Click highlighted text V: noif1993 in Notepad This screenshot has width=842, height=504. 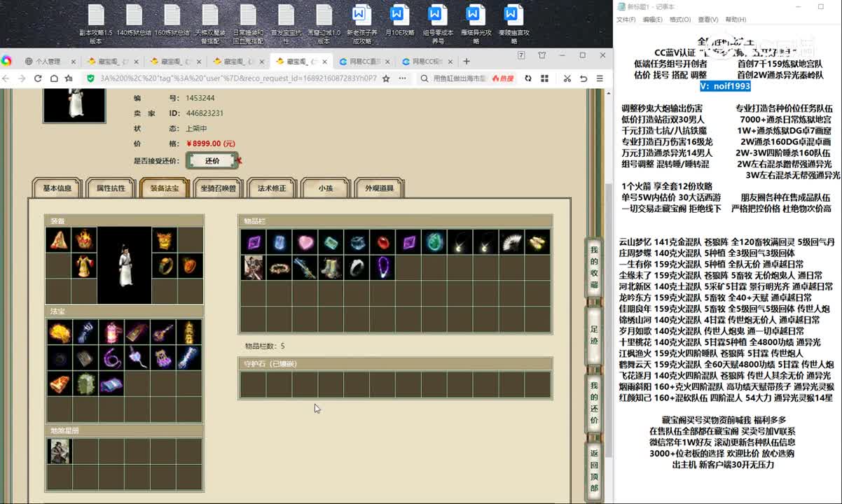coord(725,86)
